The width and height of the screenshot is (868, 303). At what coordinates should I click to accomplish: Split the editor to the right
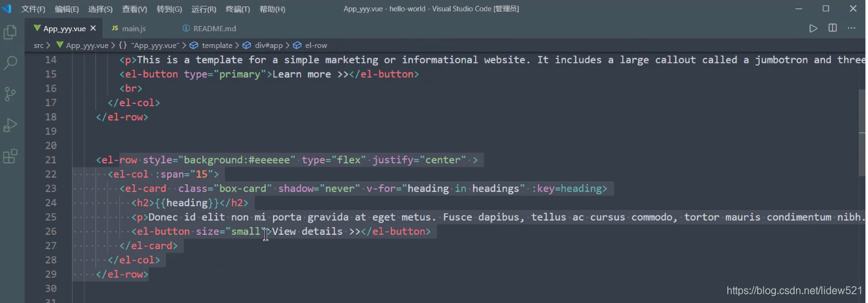[832, 29]
